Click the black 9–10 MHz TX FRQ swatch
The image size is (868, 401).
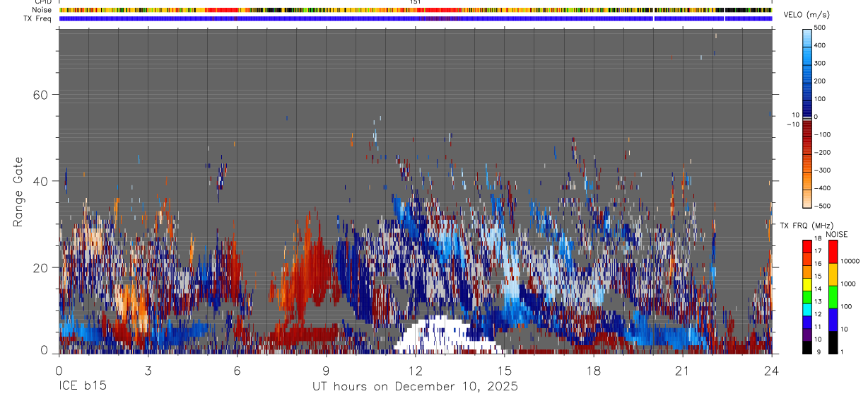click(807, 347)
